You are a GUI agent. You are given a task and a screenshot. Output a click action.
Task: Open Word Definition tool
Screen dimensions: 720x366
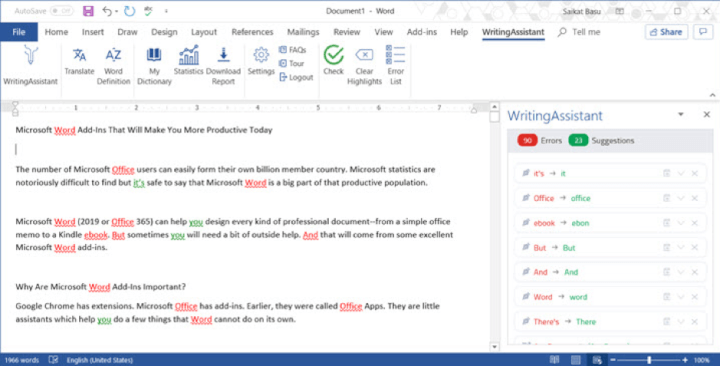coord(113,67)
